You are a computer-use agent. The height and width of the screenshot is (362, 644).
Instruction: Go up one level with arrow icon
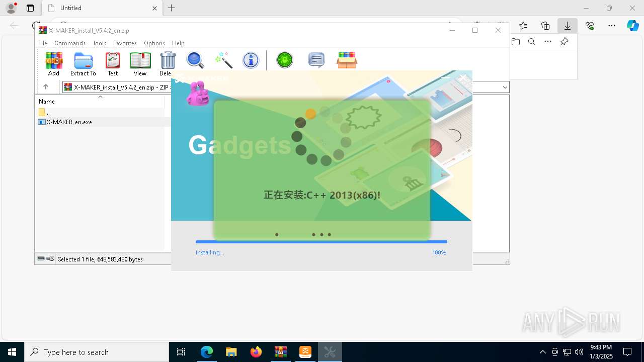point(46,87)
